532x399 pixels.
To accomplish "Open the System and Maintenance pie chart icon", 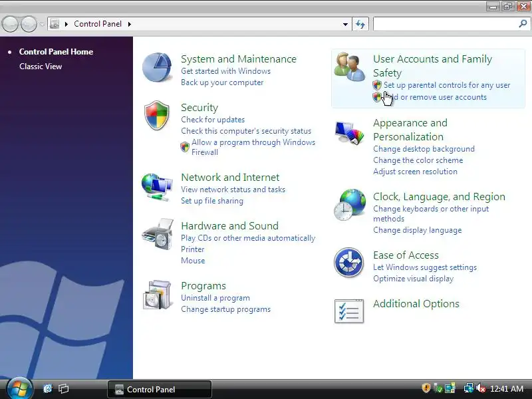I will coord(157,67).
